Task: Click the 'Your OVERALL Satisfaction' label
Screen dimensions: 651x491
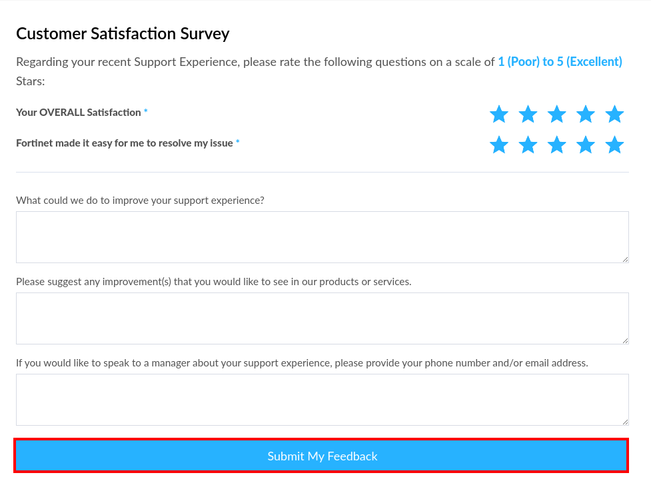Action: click(78, 113)
